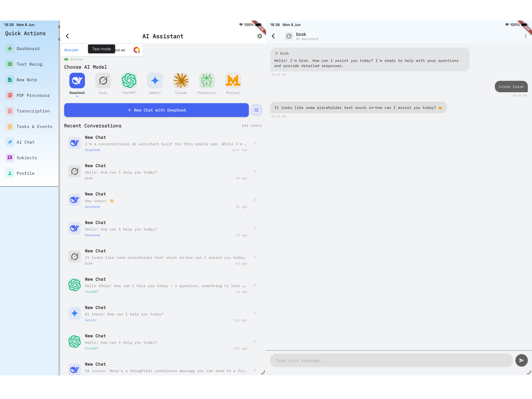Viewport: 532px width, 399px height.
Task: Open chat 'Hello there! How can I help you today'
Action: click(163, 285)
